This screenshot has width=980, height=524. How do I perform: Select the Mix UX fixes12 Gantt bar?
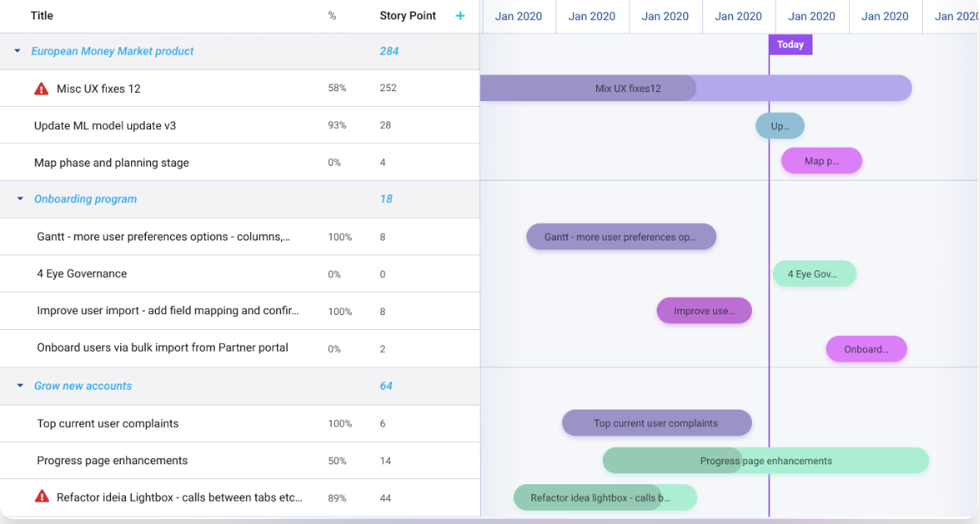(x=696, y=88)
